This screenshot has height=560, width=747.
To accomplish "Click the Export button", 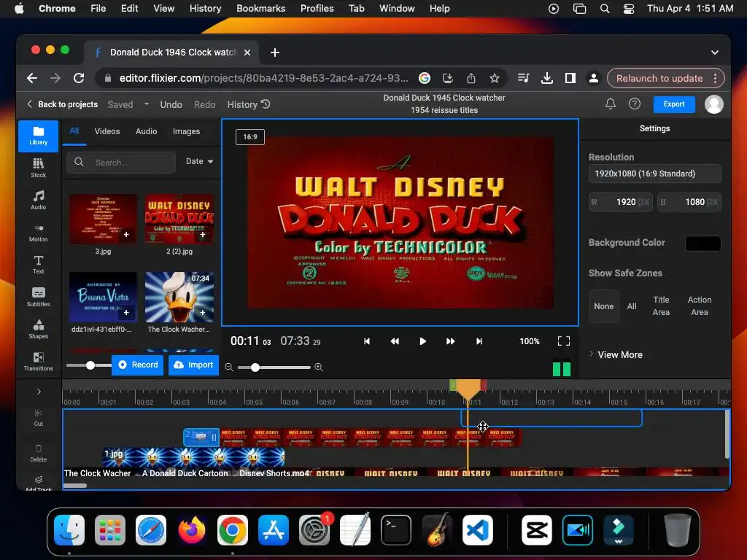I will point(673,104).
